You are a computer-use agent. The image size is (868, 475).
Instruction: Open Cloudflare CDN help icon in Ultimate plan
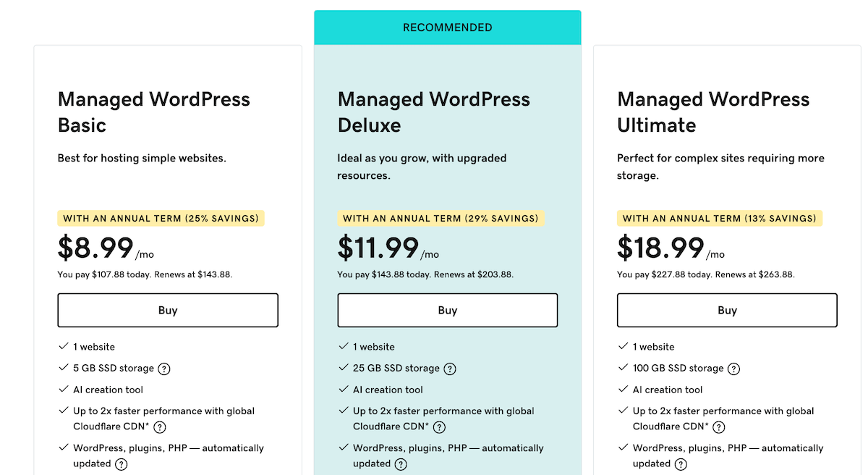point(719,427)
